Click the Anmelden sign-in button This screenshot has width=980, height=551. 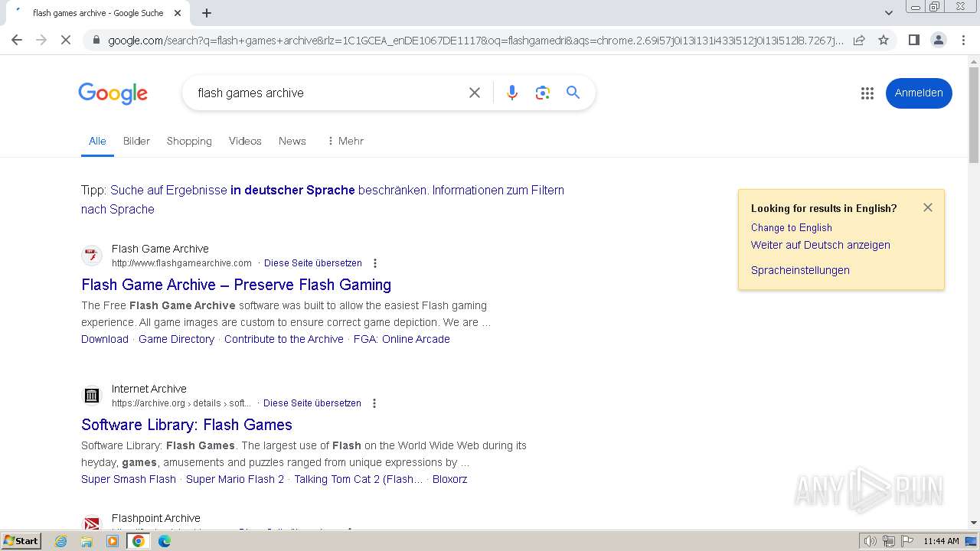[919, 93]
